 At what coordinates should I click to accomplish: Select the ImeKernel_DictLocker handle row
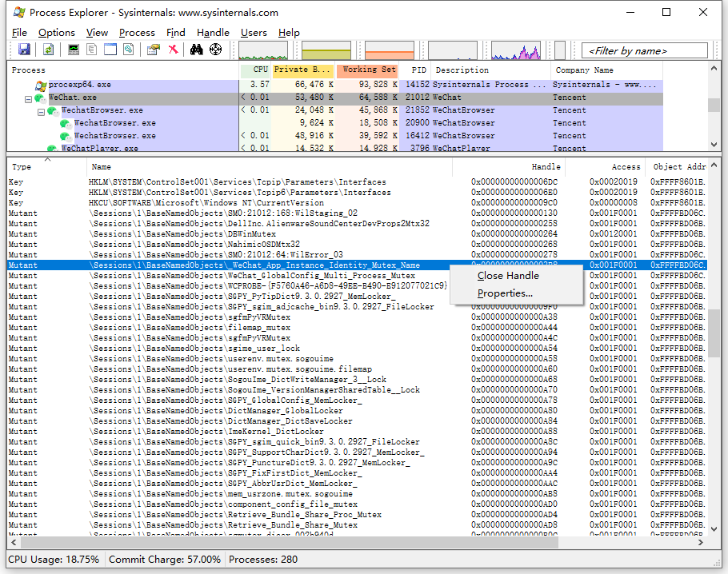(357, 432)
